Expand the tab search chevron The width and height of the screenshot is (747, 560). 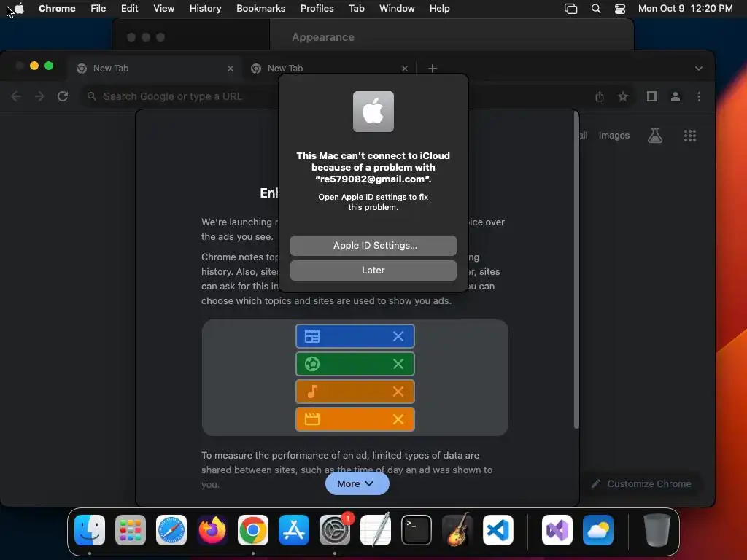tap(698, 69)
